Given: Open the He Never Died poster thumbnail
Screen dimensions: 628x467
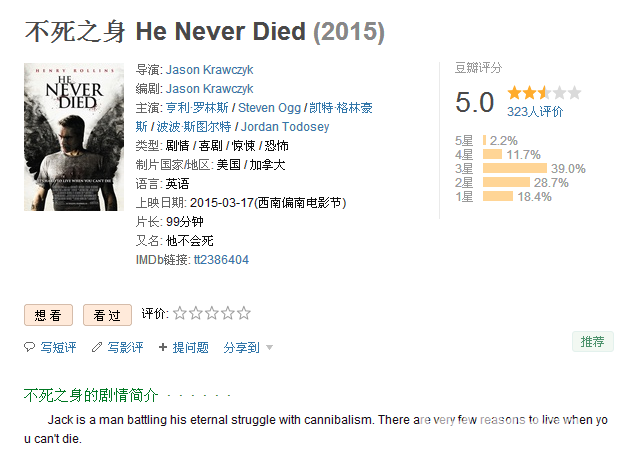Looking at the screenshot, I should [74, 137].
